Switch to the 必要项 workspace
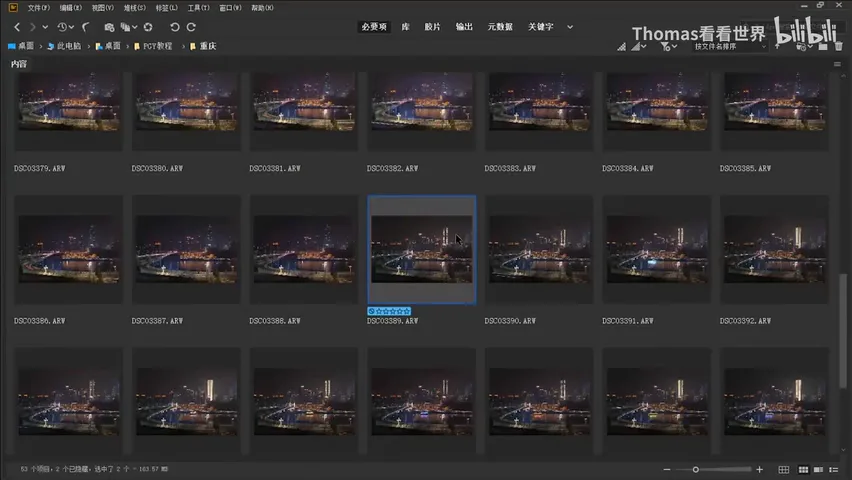This screenshot has width=852, height=480. (x=374, y=27)
